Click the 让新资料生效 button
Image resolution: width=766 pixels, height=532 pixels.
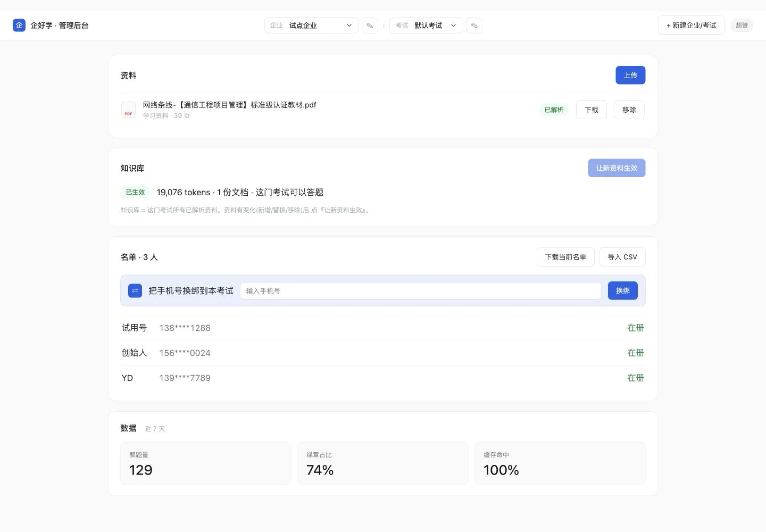617,168
